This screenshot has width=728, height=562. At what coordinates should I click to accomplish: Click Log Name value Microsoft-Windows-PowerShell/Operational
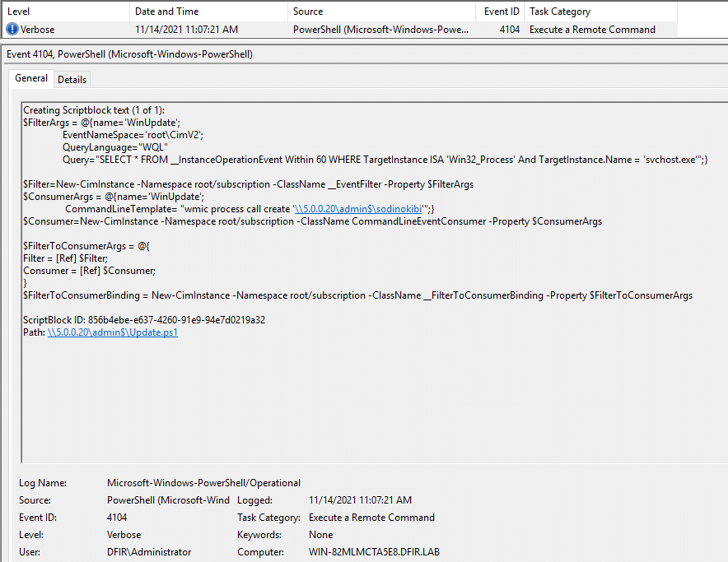[x=203, y=483]
